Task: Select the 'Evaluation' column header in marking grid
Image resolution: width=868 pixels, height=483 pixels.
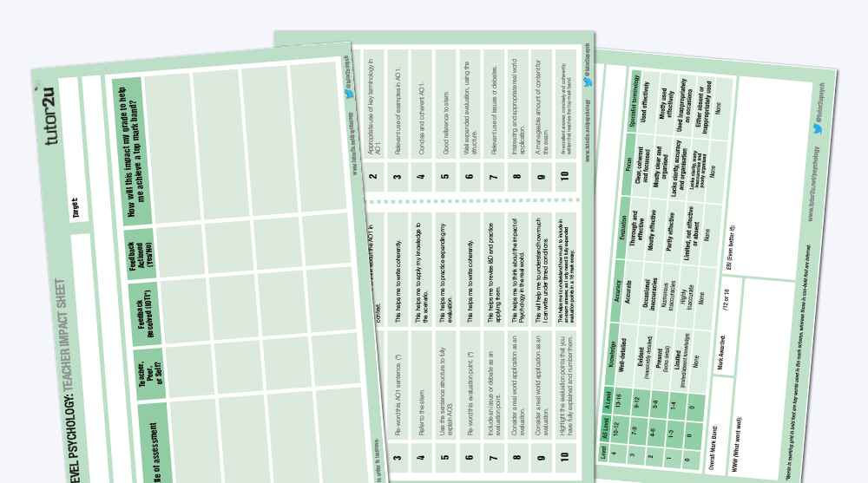Action: click(x=624, y=227)
